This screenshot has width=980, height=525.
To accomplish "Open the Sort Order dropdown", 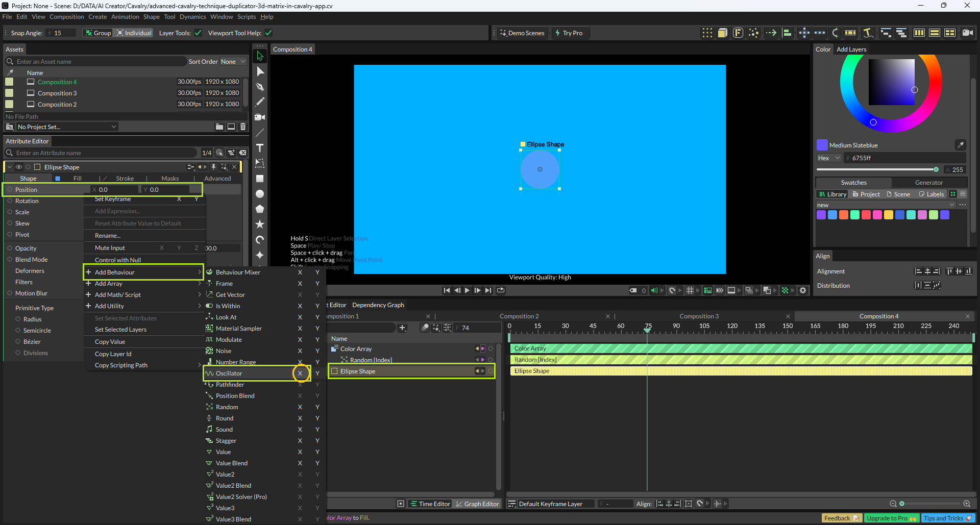I will [x=233, y=62].
